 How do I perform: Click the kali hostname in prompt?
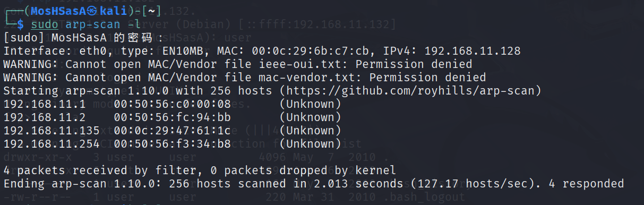[x=114, y=11]
